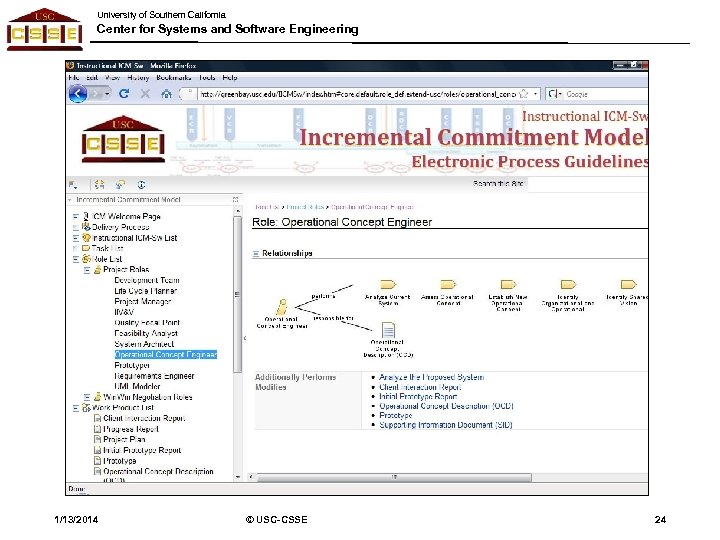Click the Operational Concept Engineer role figure in diagram

pyautogui.click(x=282, y=306)
